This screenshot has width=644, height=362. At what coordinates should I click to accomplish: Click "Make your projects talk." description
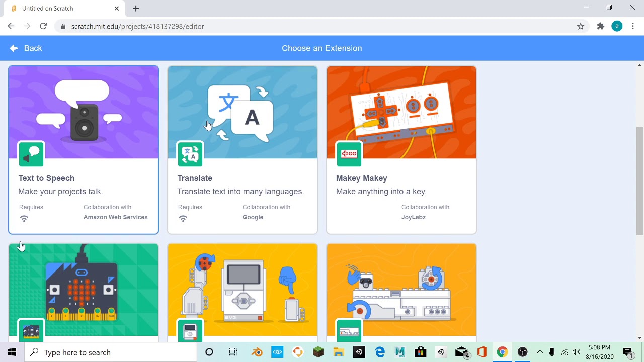pos(60,191)
